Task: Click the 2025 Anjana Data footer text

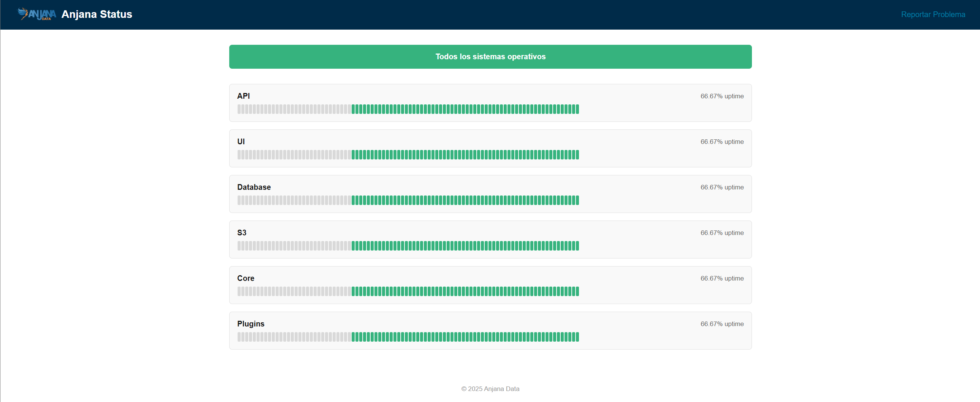Action: click(490, 389)
